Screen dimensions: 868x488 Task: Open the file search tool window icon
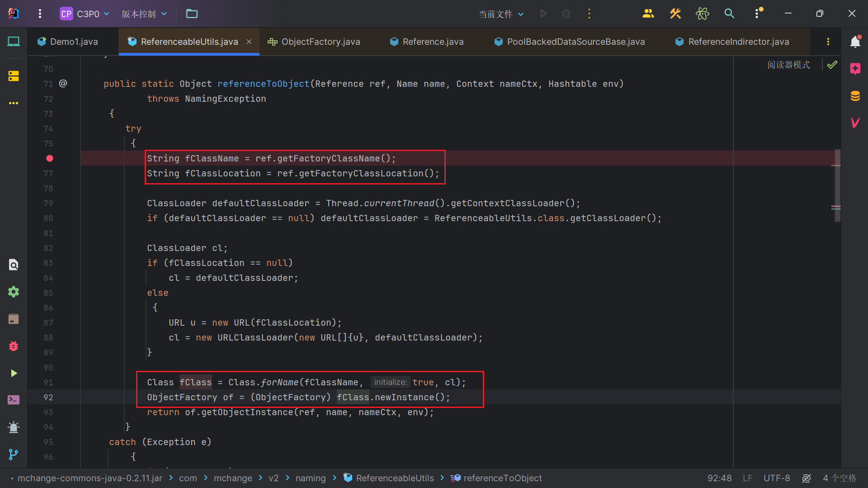point(14,265)
